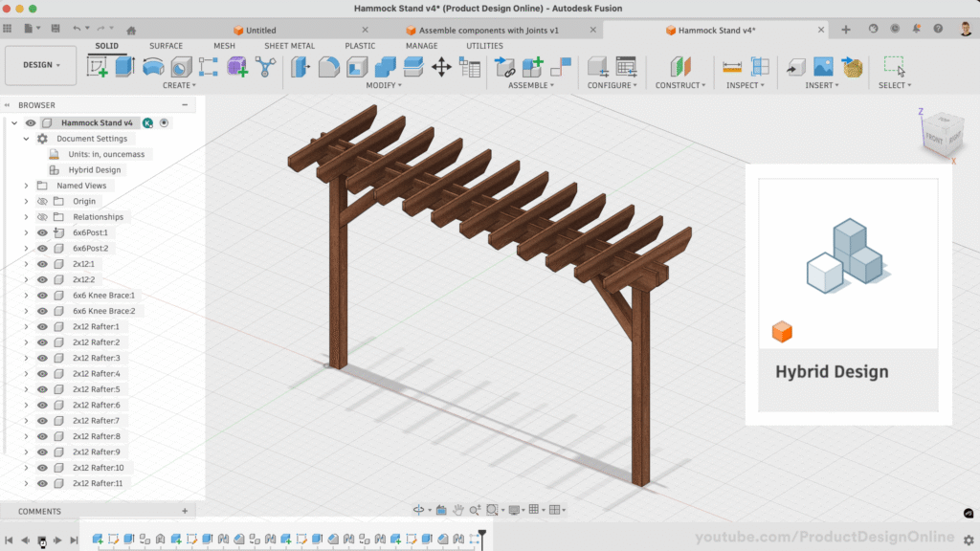This screenshot has width=980, height=551.
Task: Open the MODIFY menu label
Action: (x=384, y=85)
